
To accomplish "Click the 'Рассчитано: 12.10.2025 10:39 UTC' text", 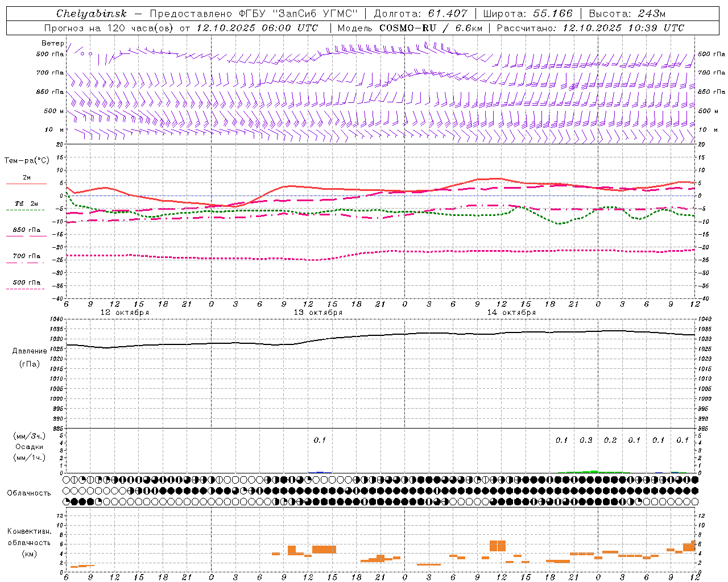I will click(590, 28).
